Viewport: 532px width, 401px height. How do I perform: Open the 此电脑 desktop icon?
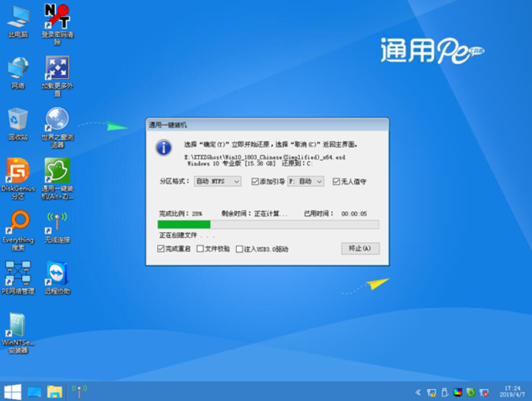tap(18, 22)
